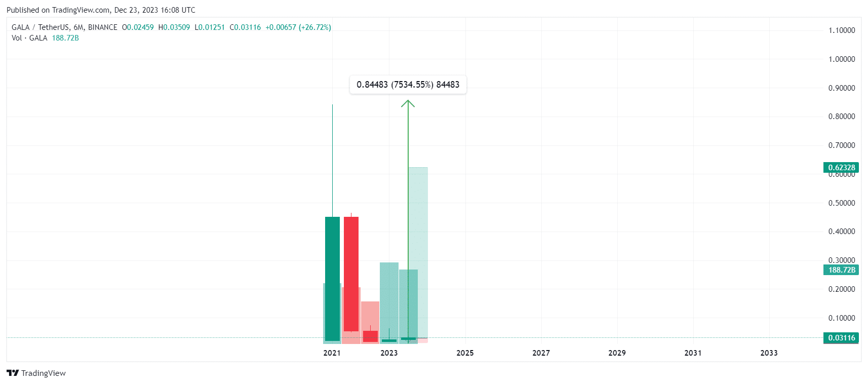Image resolution: width=868 pixels, height=384 pixels.
Task: Click the change value +0.00657 (+26.72%)
Action: click(x=298, y=27)
